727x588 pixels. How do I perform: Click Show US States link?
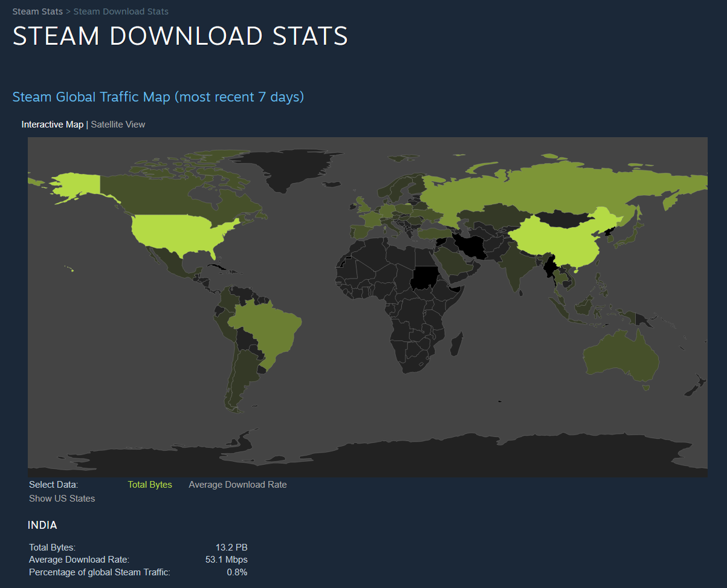click(x=62, y=499)
